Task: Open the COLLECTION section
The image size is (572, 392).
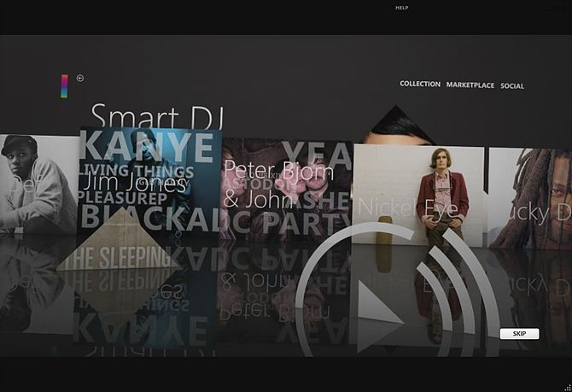Action: pyautogui.click(x=420, y=84)
